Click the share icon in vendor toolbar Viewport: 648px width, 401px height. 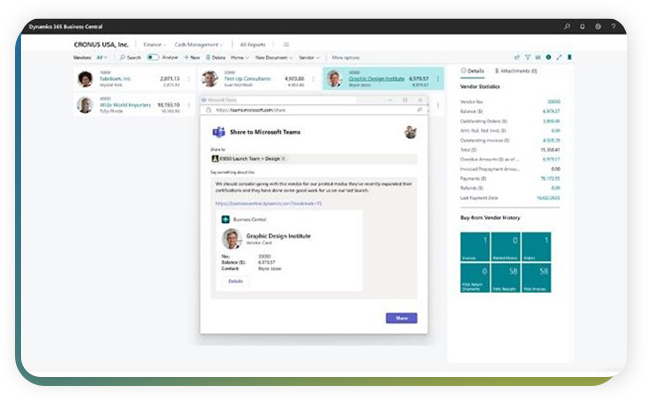(x=516, y=58)
